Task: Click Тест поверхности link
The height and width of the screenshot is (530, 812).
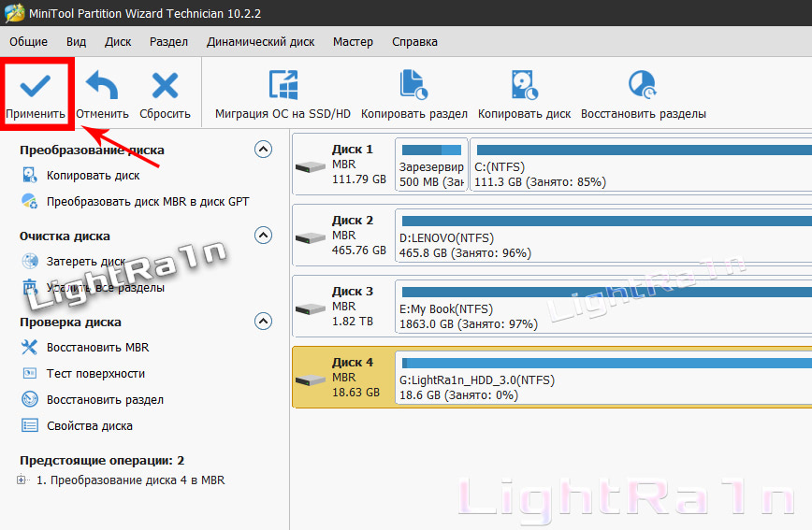Action: pos(95,373)
